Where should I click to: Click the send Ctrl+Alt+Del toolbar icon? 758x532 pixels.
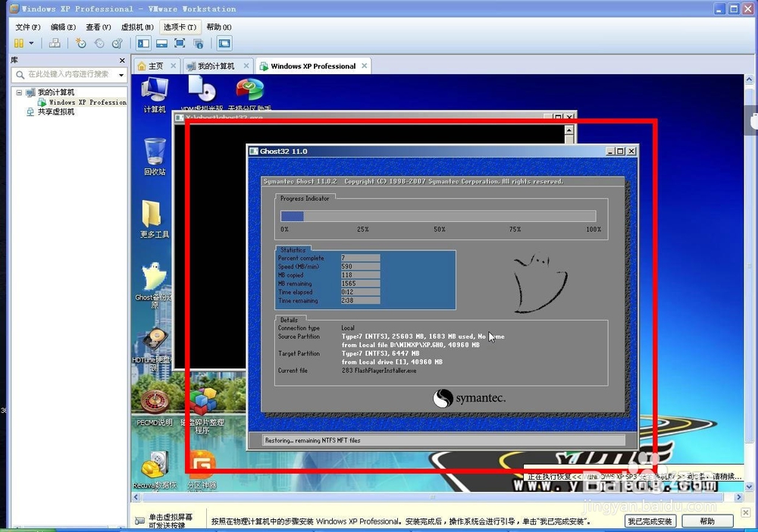point(55,43)
